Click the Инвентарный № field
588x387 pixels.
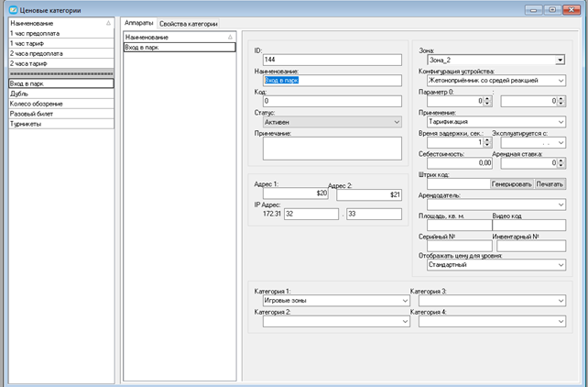(531, 246)
